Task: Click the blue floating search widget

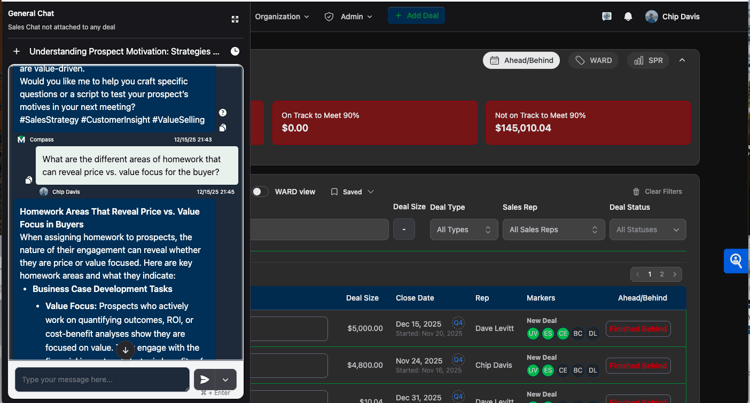Action: 736,261
